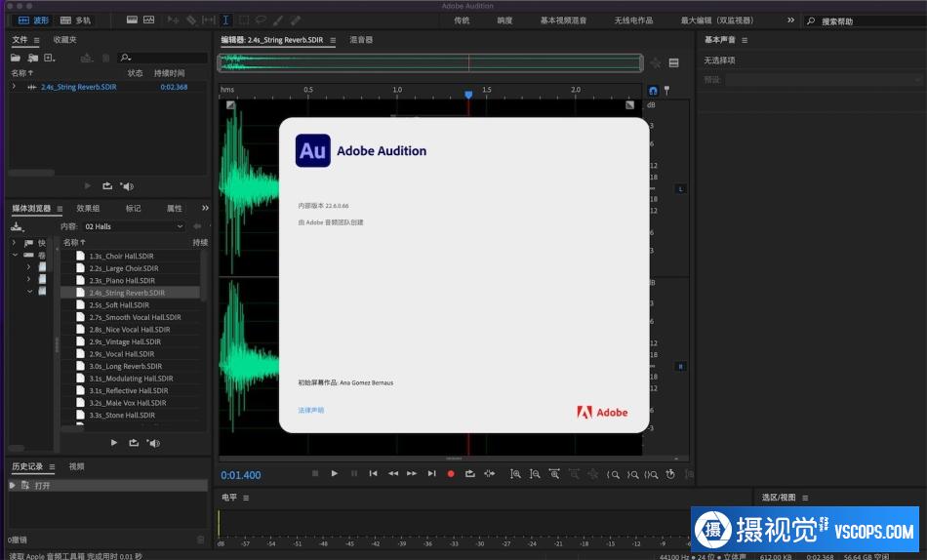
Task: Click the fade-out handle at waveform top-right
Action: tap(629, 104)
